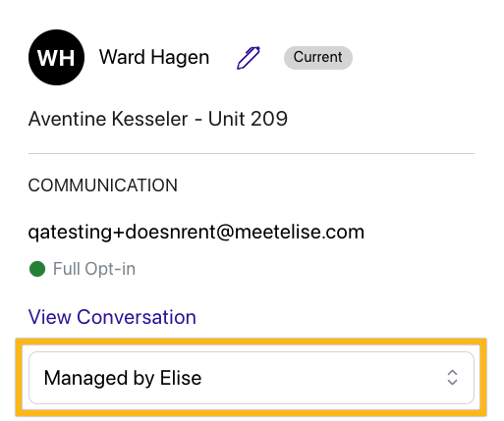Click the pencil edit icon beside Ward Hagen
Image resolution: width=504 pixels, height=421 pixels.
point(249,58)
